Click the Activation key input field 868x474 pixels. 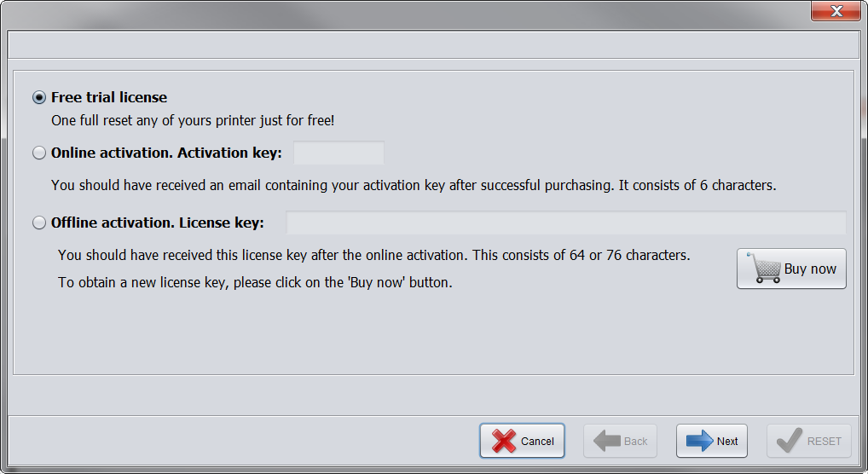tap(339, 153)
